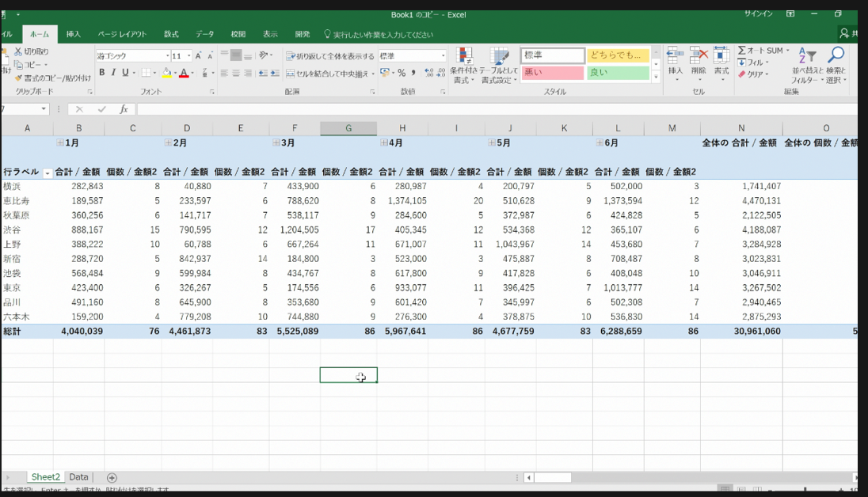Screen dimensions: 868x497
Task: Apply the 良い (Good) cell style
Action: click(x=618, y=73)
